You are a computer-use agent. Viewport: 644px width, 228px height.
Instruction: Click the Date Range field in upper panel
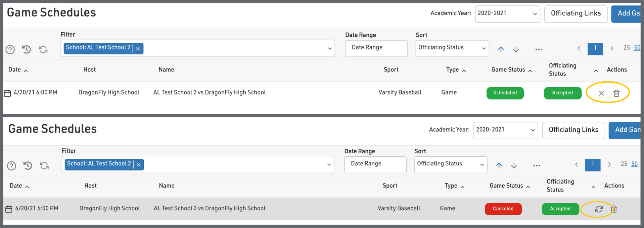376,48
